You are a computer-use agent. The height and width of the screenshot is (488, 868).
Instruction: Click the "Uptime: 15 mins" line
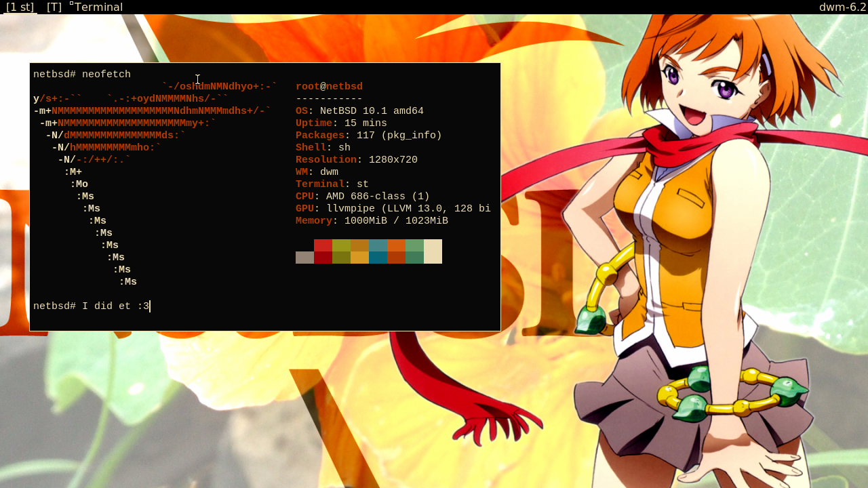[341, 123]
